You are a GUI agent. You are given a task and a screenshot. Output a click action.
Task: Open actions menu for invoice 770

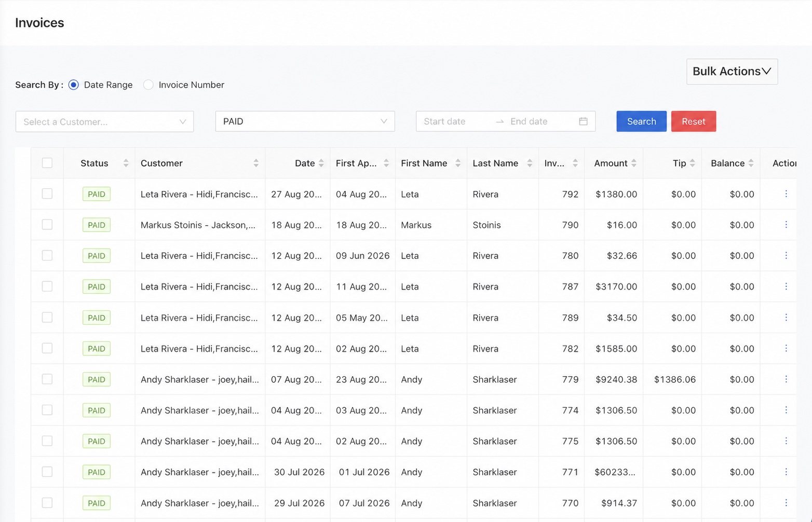pos(786,503)
